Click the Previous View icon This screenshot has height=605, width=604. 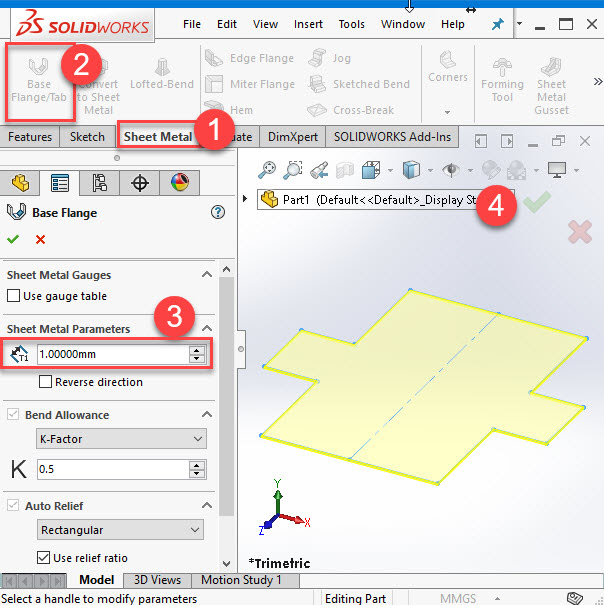click(x=319, y=170)
